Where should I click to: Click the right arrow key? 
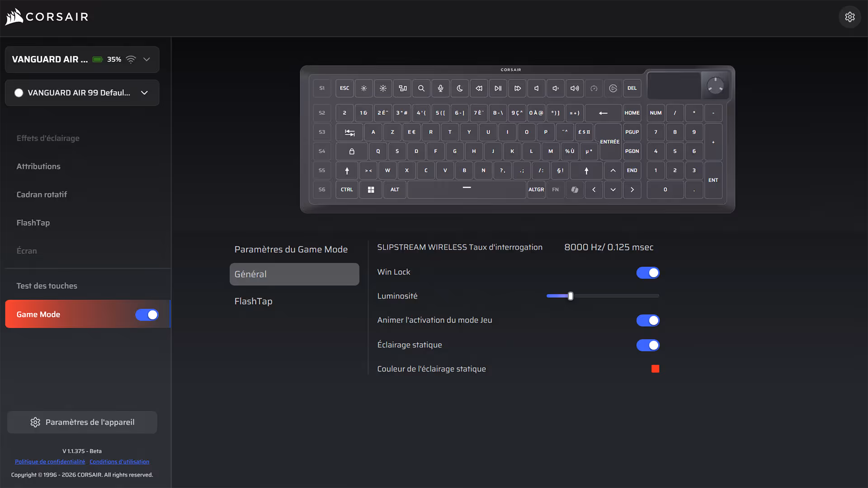632,190
